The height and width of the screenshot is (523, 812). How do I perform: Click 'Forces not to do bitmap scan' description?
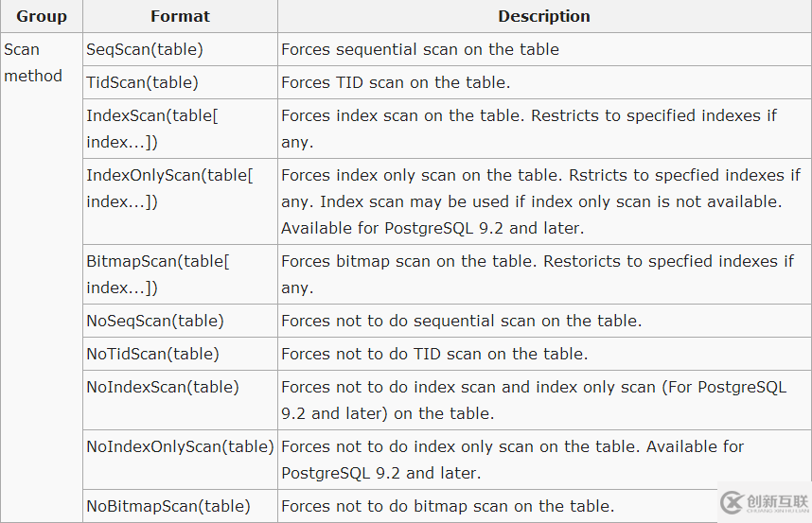[448, 506]
